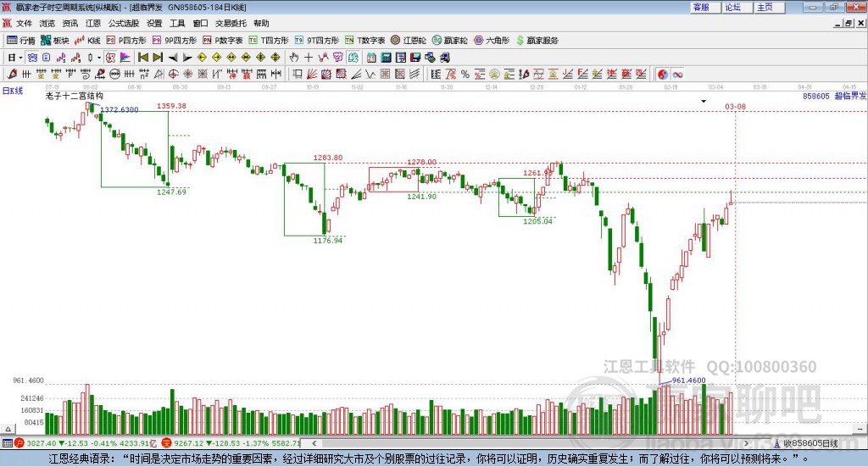Open the calendar date tool
Screen dimensions: 868x467
pos(371,57)
